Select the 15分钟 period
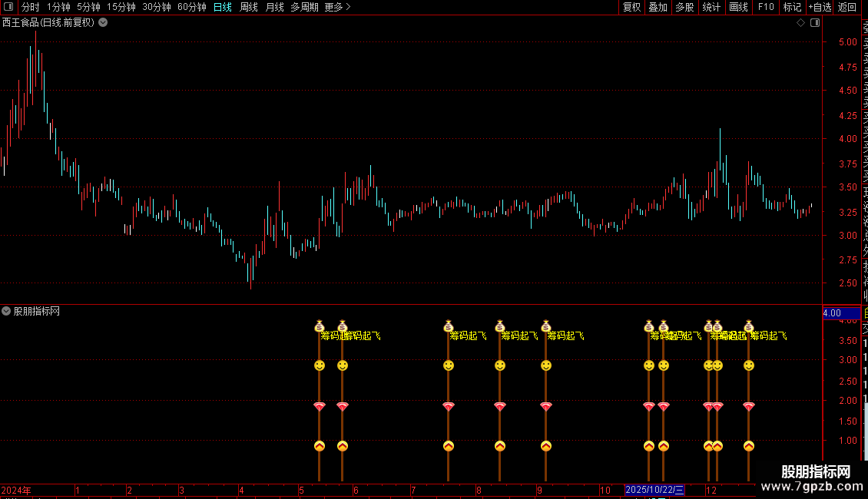868x499 pixels. [x=121, y=7]
